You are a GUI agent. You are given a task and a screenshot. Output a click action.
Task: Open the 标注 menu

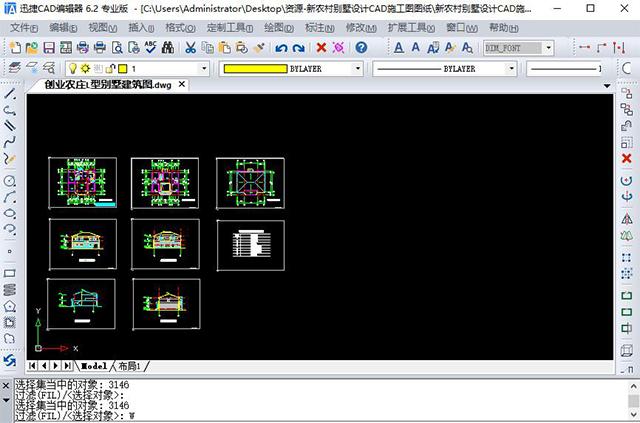(x=320, y=28)
